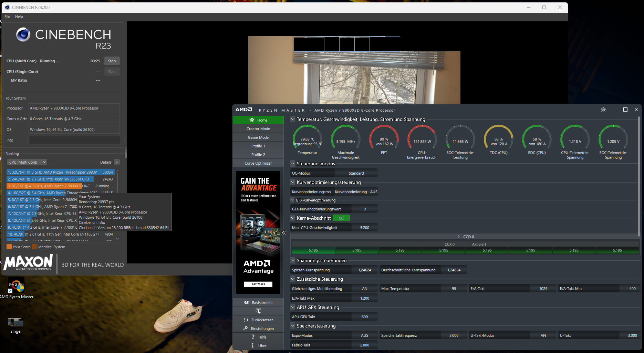Collapse the Speichersteuerung section
Image resolution: width=644 pixels, height=353 pixels.
click(x=293, y=326)
